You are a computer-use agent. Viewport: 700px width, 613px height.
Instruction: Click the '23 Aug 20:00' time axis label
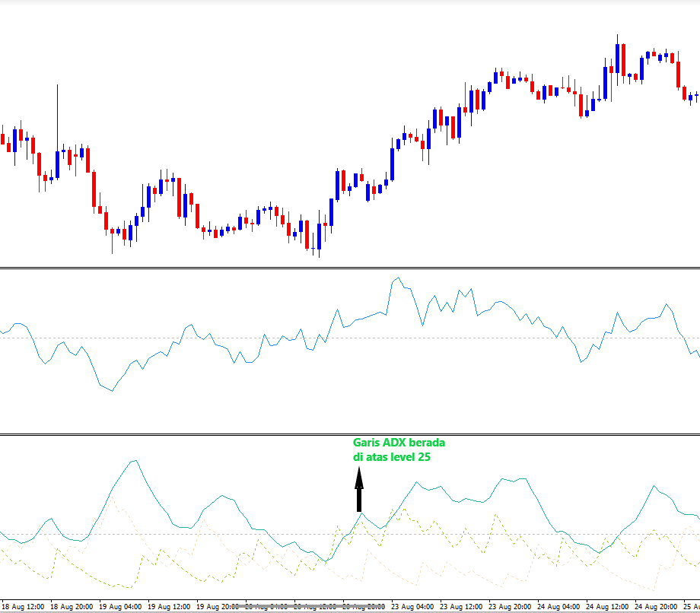510,607
